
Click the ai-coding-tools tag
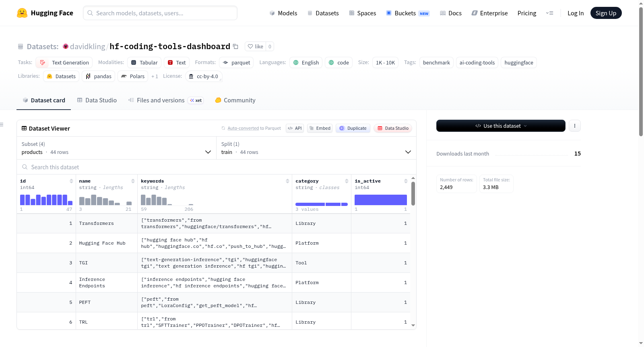(x=477, y=62)
